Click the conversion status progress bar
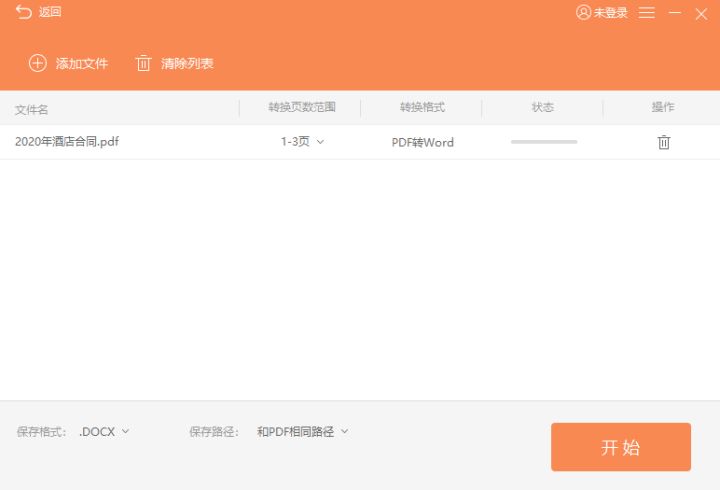The height and width of the screenshot is (490, 720). tap(544, 142)
